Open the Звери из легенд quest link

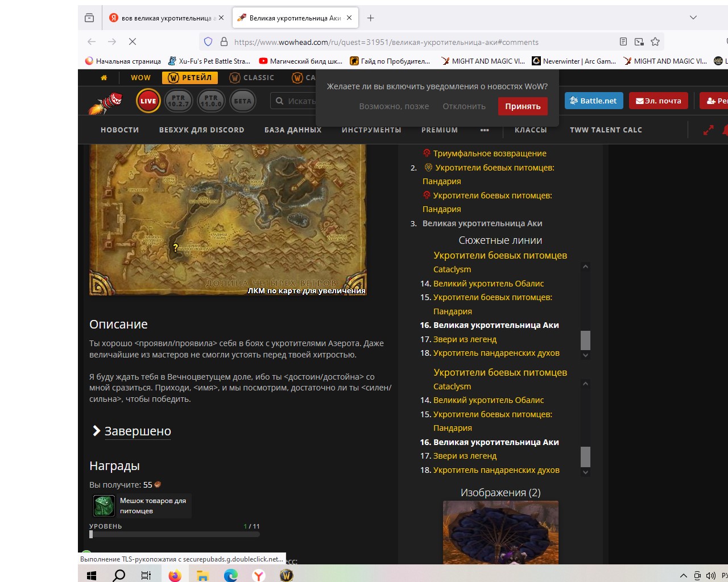(x=465, y=339)
